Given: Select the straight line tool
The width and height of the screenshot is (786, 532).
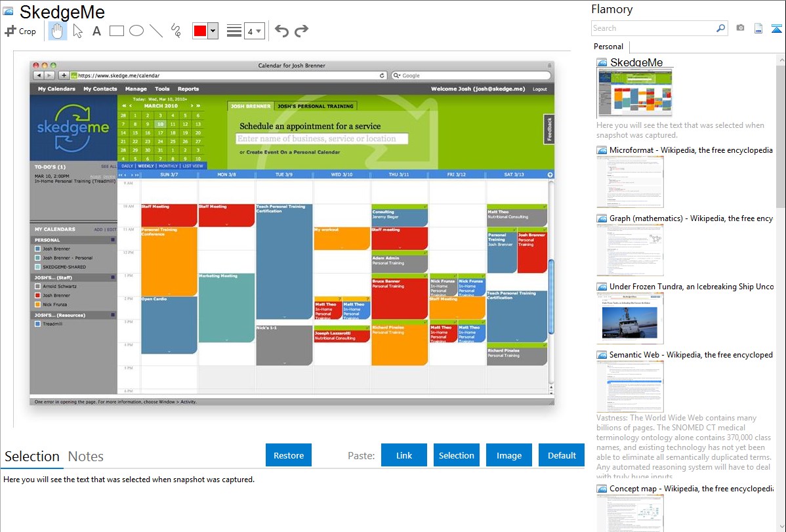Looking at the screenshot, I should pos(156,31).
